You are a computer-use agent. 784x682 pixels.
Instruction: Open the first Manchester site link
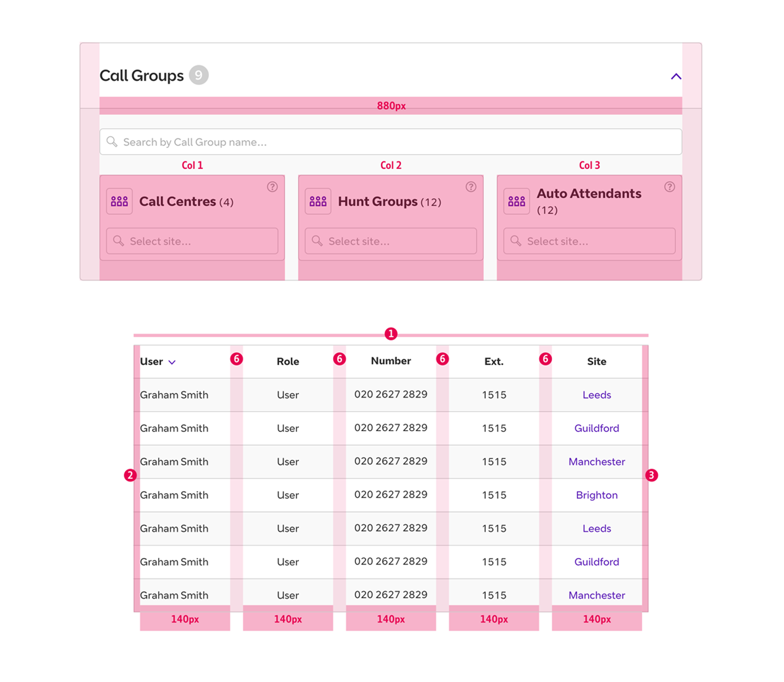point(596,461)
